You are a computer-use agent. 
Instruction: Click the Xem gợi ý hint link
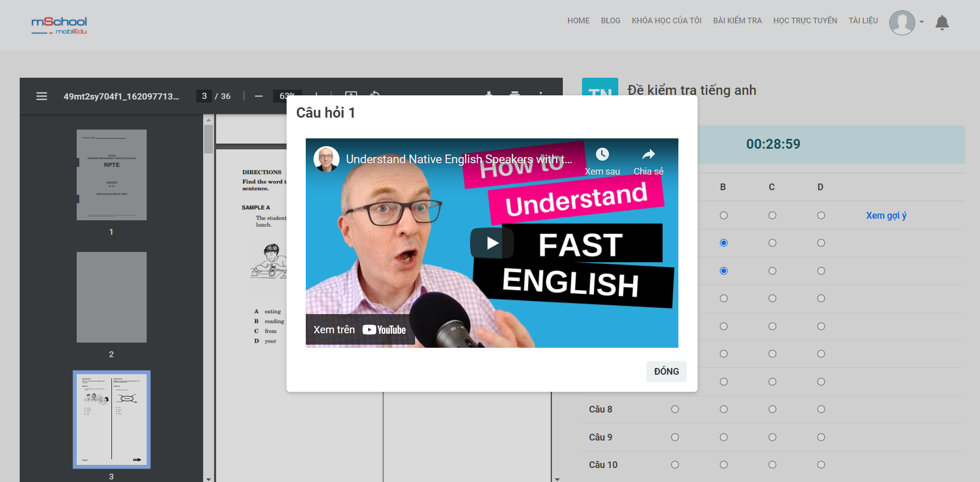(886, 216)
